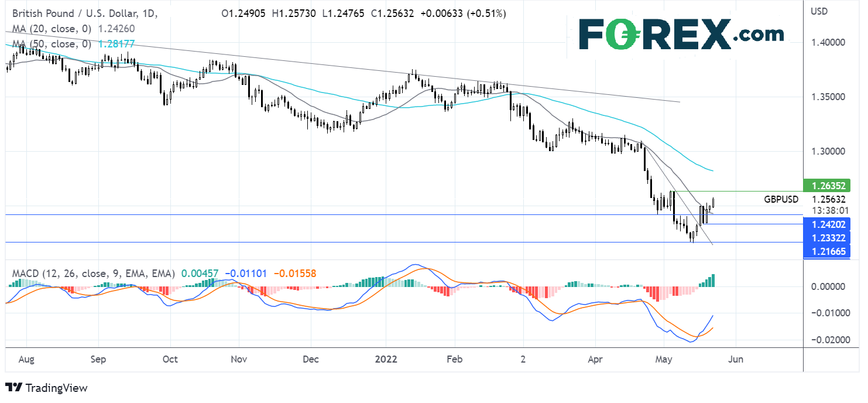Click the green euro symbol in FOREX logo
The image size is (868, 403).
coord(626,35)
